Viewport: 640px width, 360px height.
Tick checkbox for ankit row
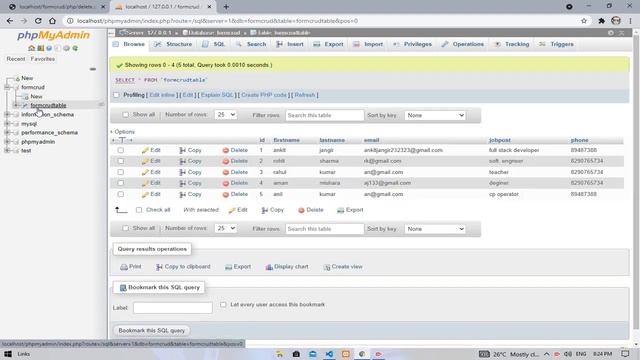click(120, 150)
